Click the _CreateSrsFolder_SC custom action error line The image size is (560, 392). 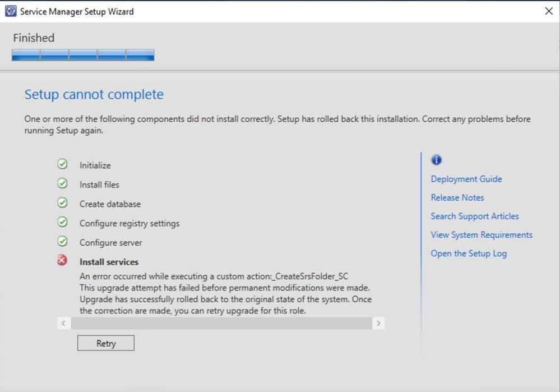pyautogui.click(x=214, y=276)
